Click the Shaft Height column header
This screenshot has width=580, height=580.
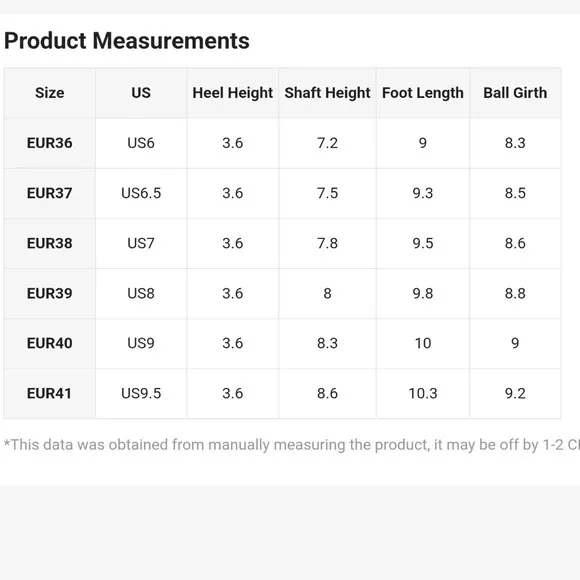pos(327,93)
